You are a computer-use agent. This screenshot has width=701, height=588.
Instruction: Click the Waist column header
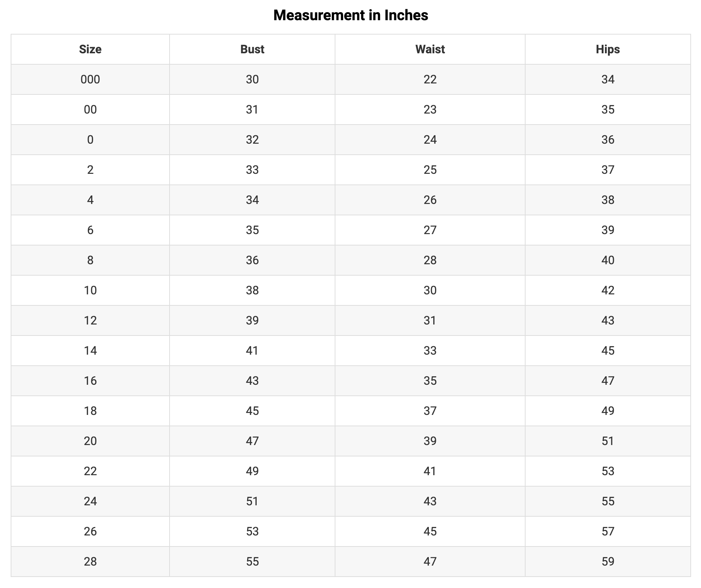[430, 49]
